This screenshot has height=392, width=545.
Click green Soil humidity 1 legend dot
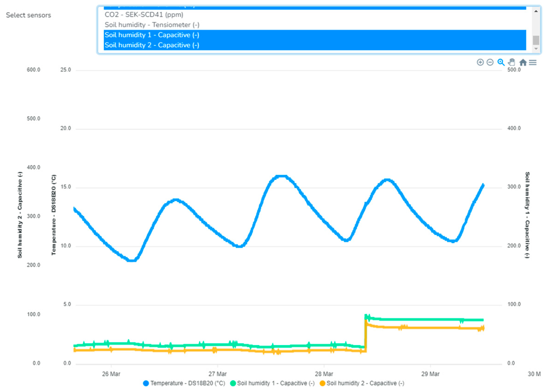pos(233,383)
